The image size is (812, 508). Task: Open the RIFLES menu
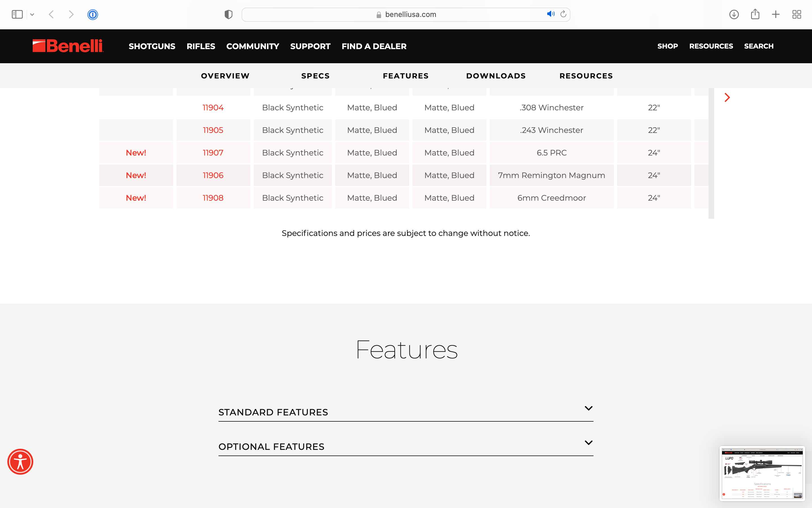(201, 46)
